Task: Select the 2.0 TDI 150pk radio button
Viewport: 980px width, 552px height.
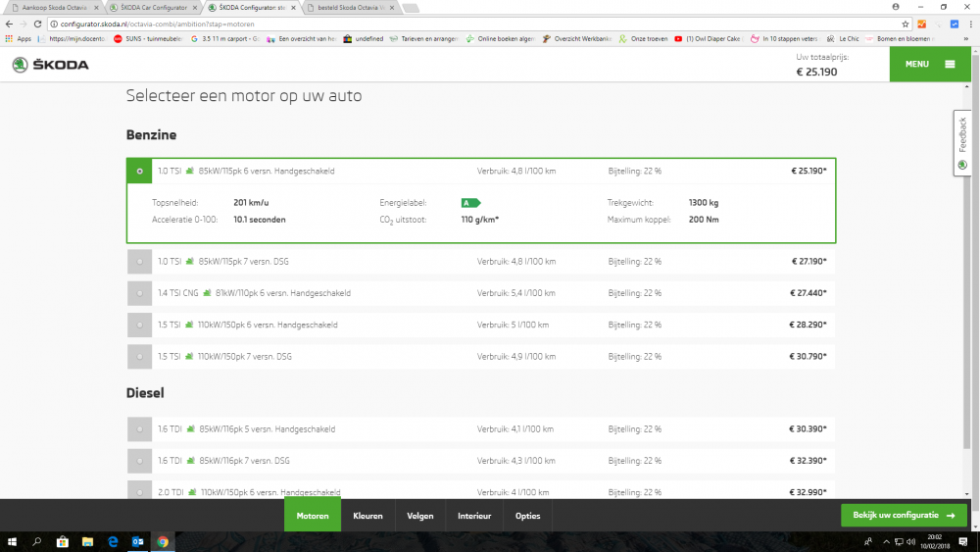Action: 139,492
